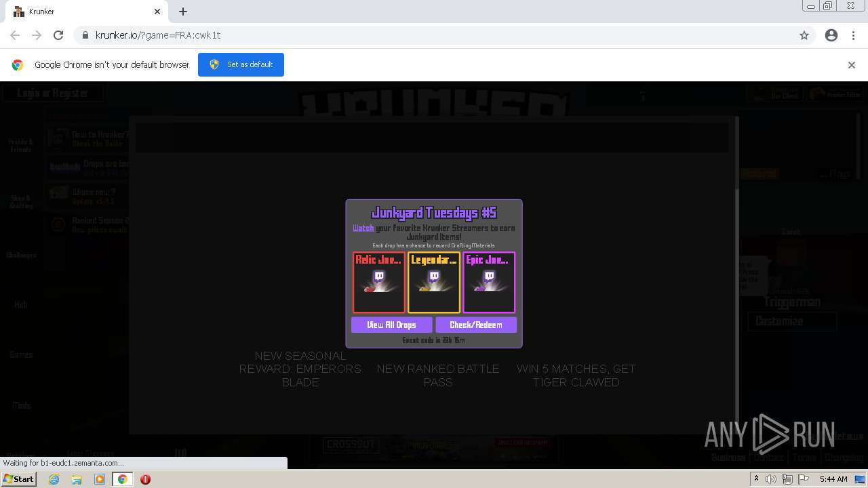Viewport: 868px width, 488px height.
Task: Click the View All Drops button
Action: tap(391, 325)
